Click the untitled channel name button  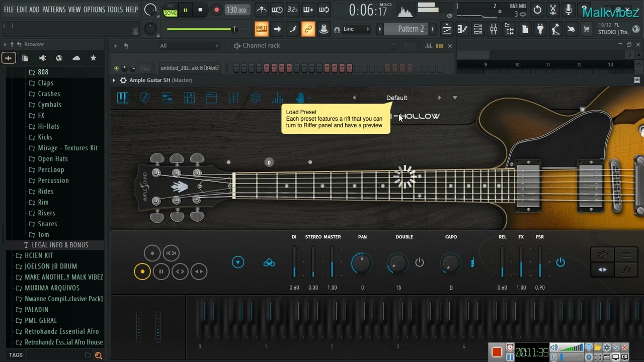click(x=189, y=68)
